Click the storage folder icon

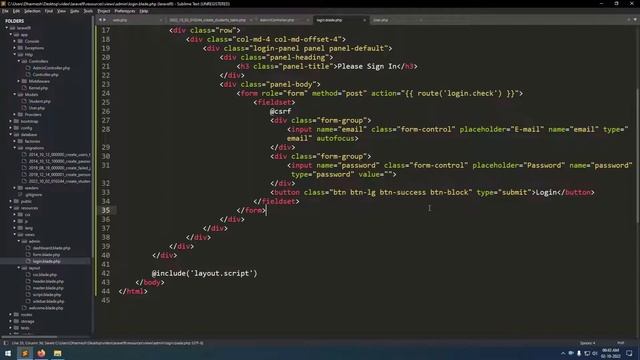coord(16,321)
